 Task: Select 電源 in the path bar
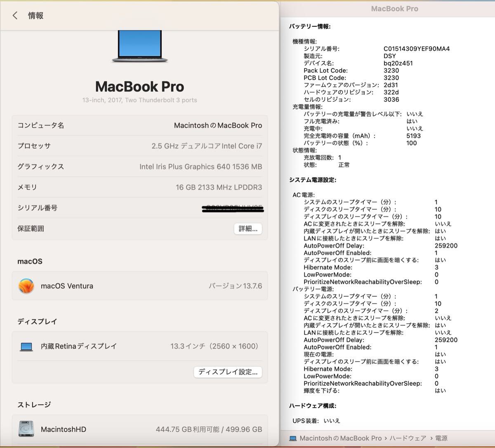tap(441, 438)
